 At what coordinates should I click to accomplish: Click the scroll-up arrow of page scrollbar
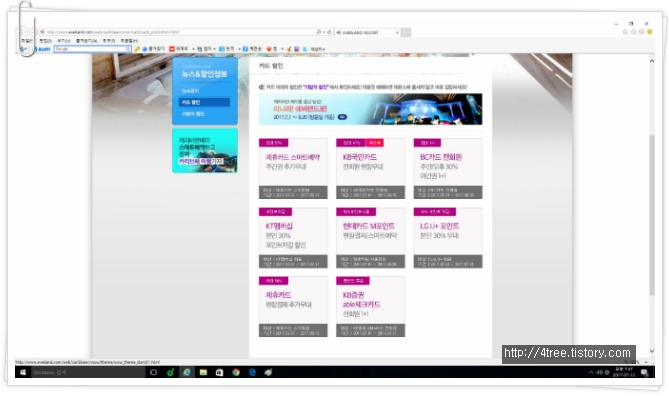[652, 61]
